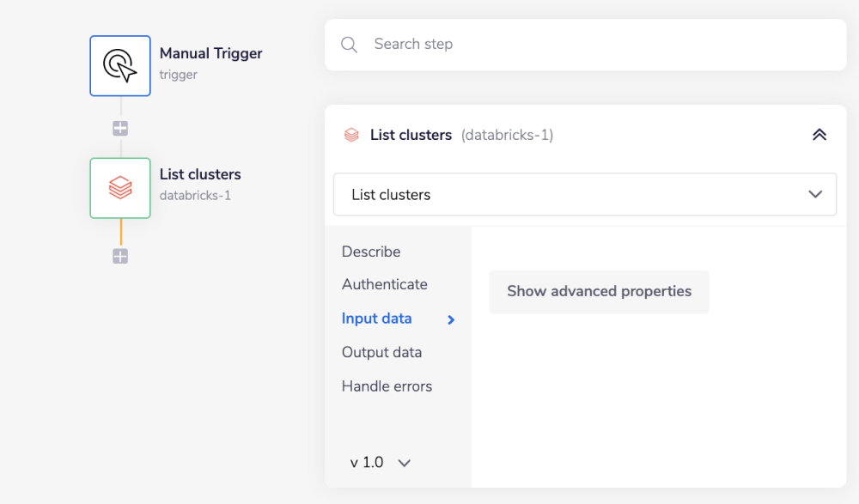Switch to the Describe section
The width and height of the screenshot is (859, 504).
pos(371,252)
